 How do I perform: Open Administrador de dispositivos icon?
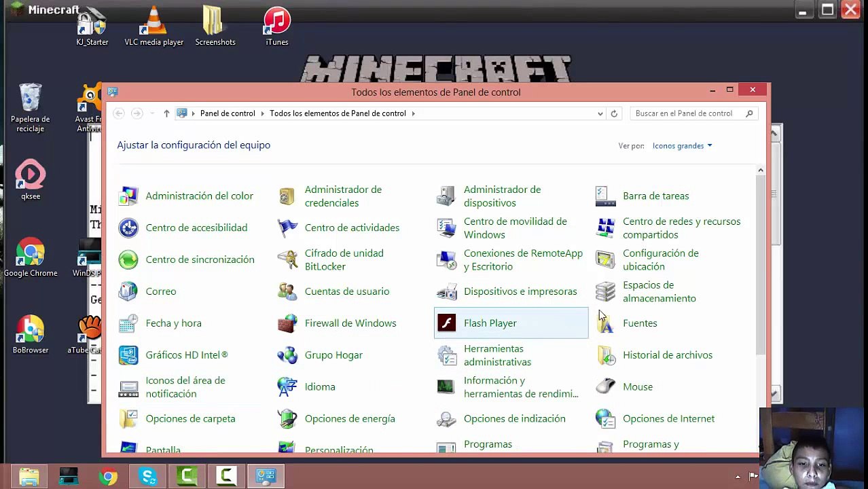pyautogui.click(x=446, y=196)
